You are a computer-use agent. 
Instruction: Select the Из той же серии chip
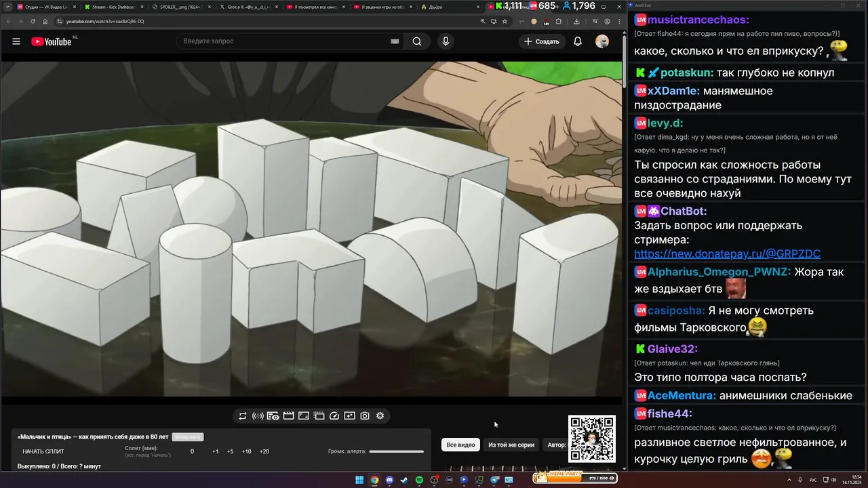click(x=511, y=445)
